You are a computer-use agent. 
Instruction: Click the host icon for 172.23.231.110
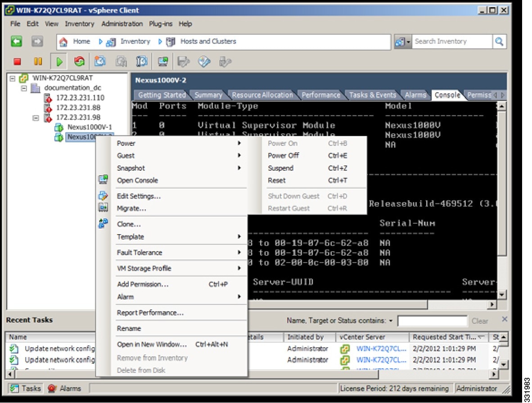[48, 98]
